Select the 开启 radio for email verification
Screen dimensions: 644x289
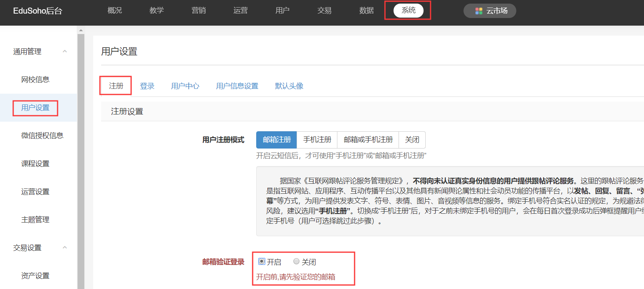coord(262,261)
